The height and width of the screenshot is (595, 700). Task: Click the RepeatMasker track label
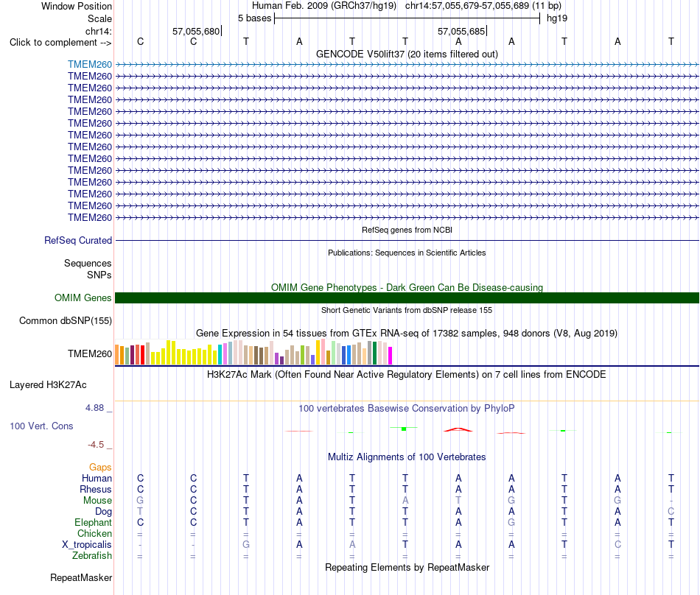[81, 578]
